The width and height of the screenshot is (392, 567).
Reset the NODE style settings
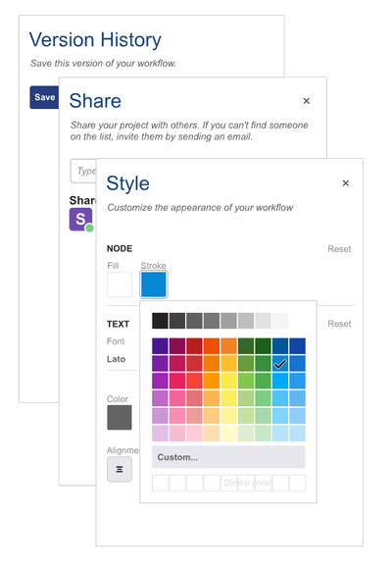tap(339, 249)
